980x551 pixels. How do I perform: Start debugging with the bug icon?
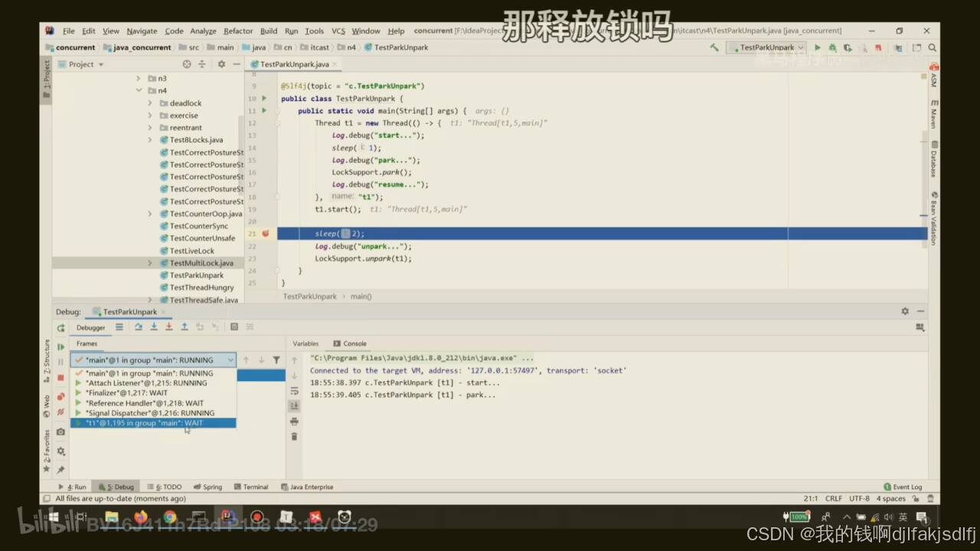pos(832,47)
